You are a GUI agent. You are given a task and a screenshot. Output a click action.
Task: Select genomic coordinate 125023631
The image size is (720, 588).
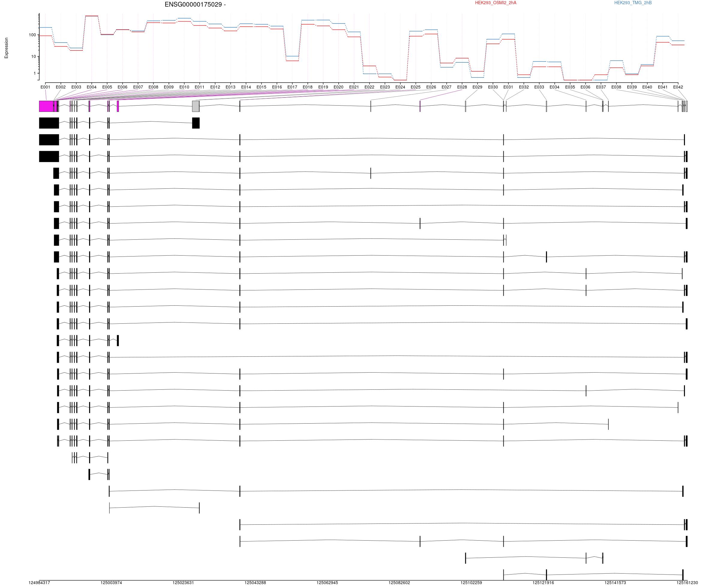click(183, 583)
